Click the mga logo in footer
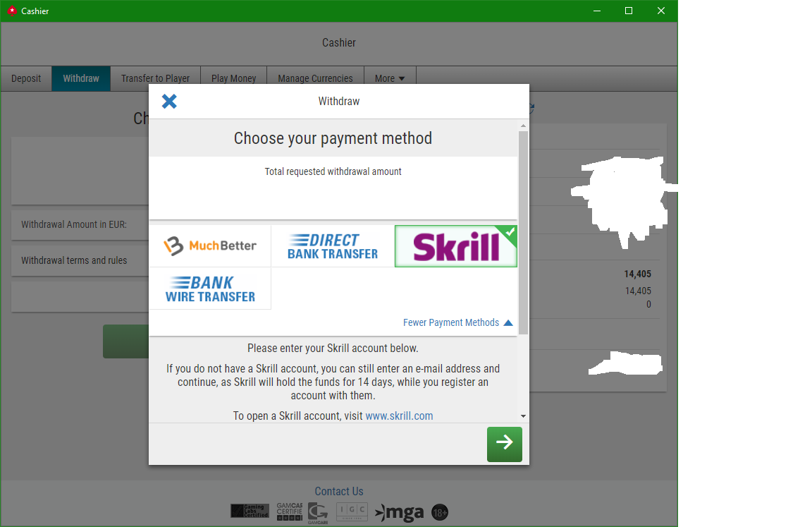Image resolution: width=812 pixels, height=527 pixels. 399,512
